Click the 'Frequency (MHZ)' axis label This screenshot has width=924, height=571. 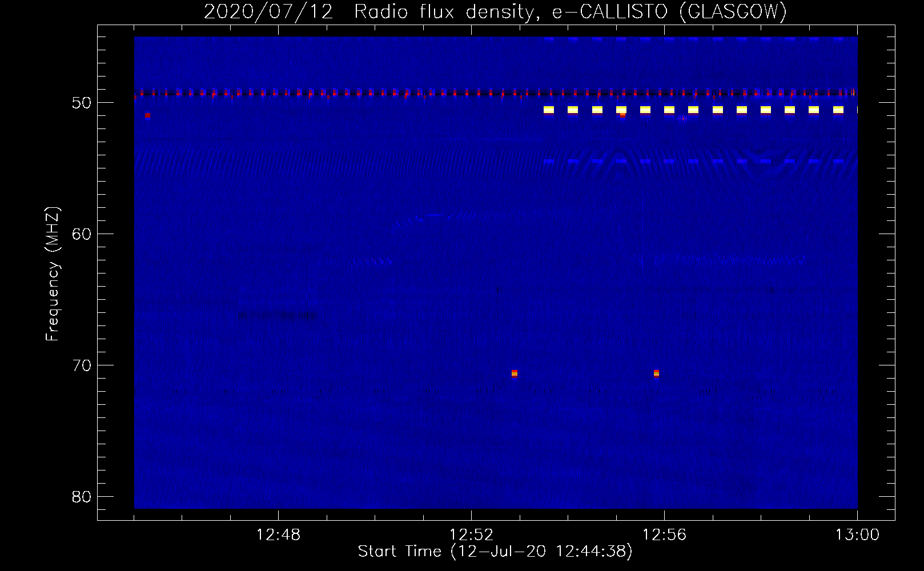pos(52,274)
